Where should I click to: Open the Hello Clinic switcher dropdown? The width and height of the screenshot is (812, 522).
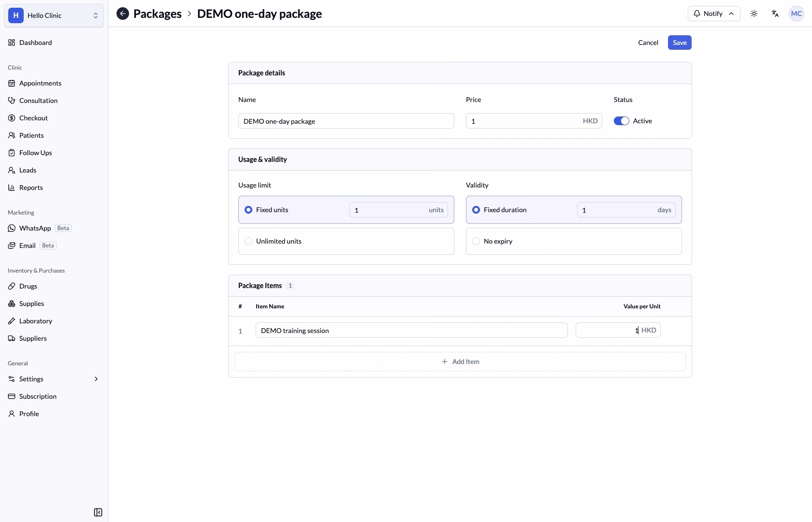[x=54, y=15]
